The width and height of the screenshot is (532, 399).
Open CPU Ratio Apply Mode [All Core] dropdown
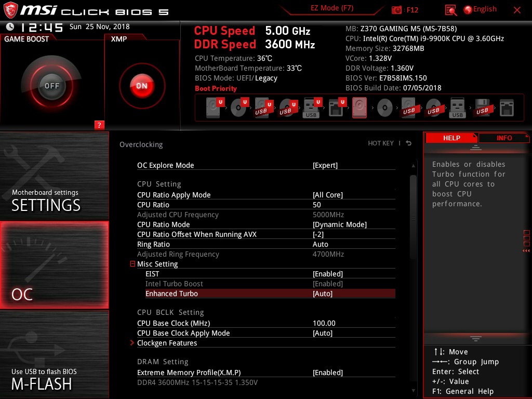coord(327,195)
